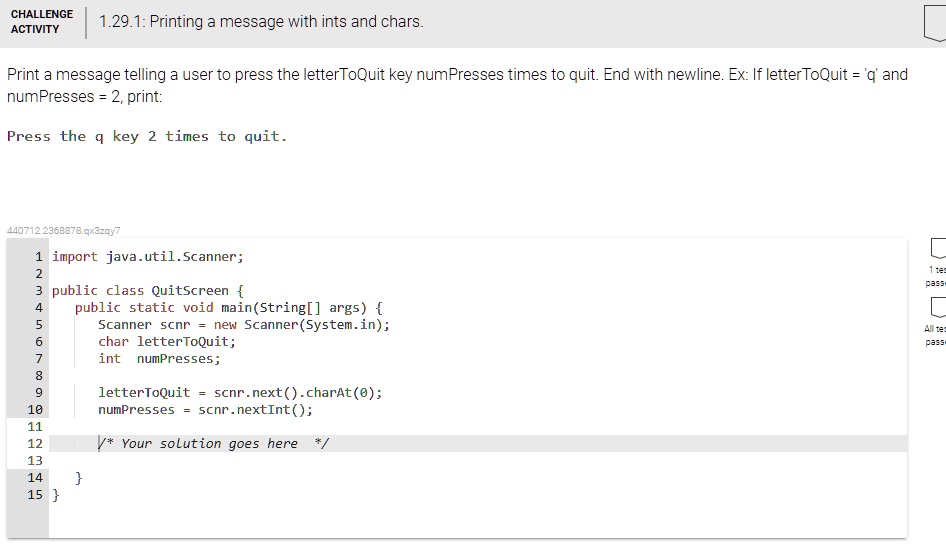Click the "public static void main" line
Image resolution: width=946 pixels, height=544 pixels.
coord(228,307)
